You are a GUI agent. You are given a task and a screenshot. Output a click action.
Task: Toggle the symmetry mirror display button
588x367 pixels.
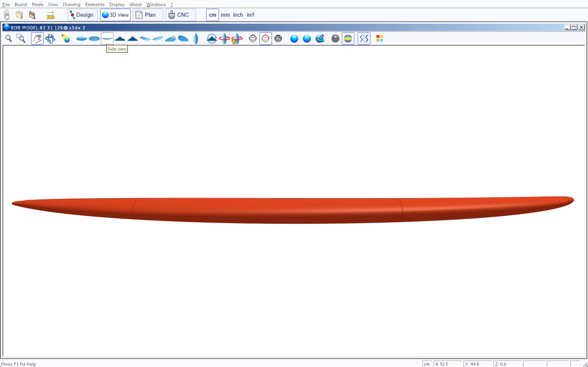(364, 39)
